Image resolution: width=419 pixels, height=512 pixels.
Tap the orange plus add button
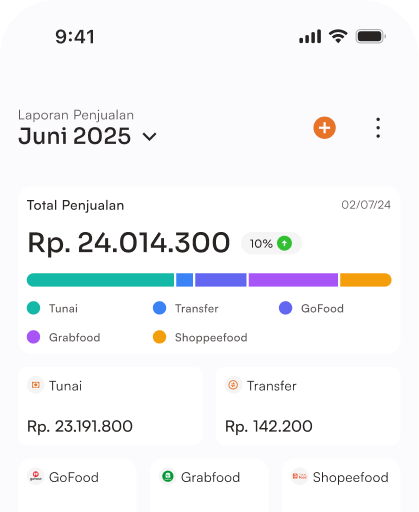tap(324, 128)
